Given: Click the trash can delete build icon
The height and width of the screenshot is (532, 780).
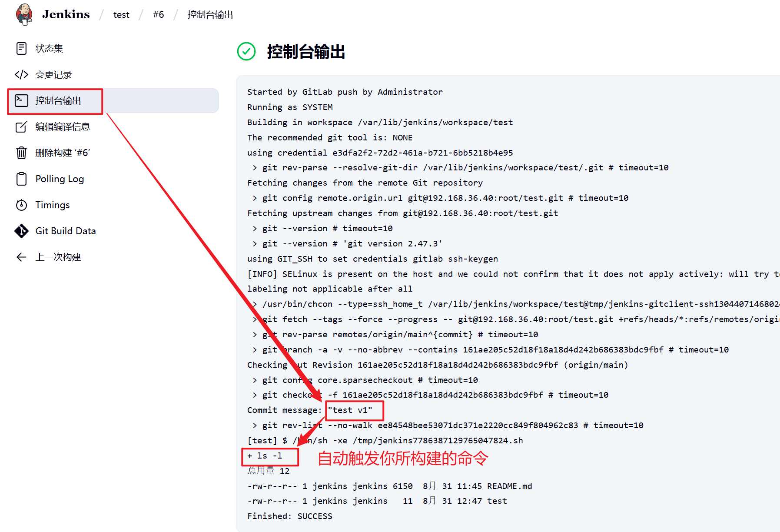Looking at the screenshot, I should (21, 153).
